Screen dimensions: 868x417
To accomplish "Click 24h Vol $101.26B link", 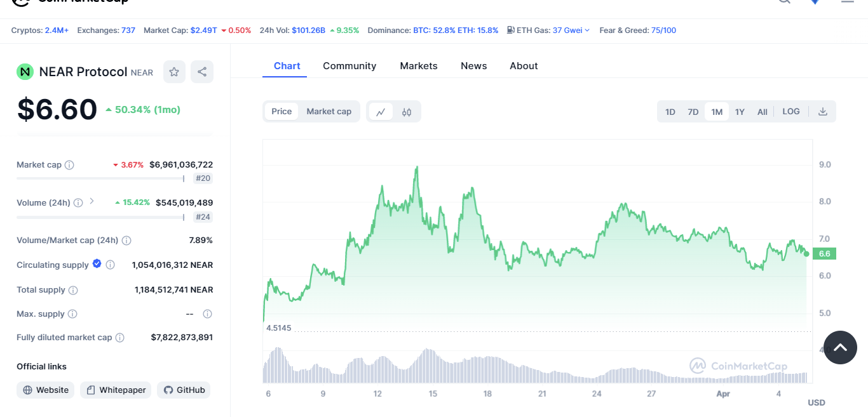I will 309,30.
